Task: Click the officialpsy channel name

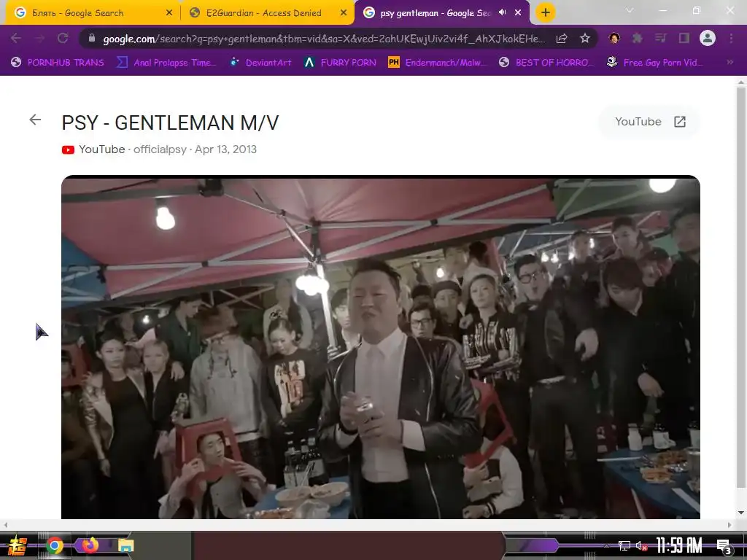Action: point(160,149)
